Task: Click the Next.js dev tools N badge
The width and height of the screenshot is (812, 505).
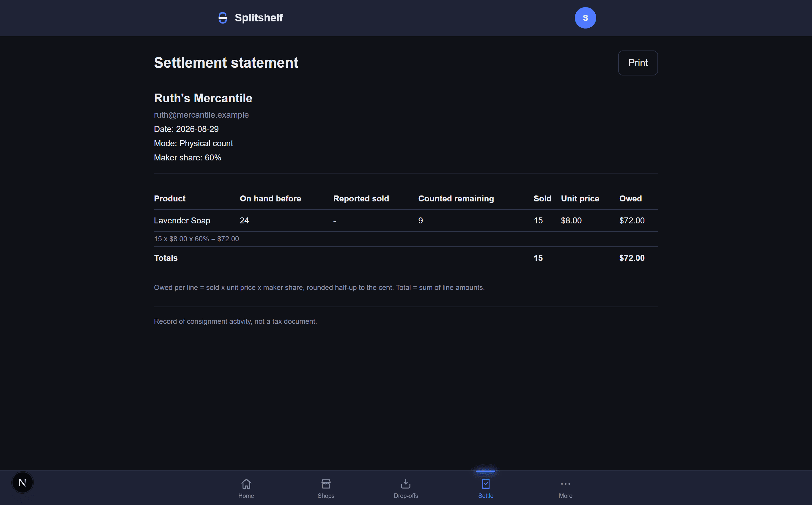Action: 22,482
